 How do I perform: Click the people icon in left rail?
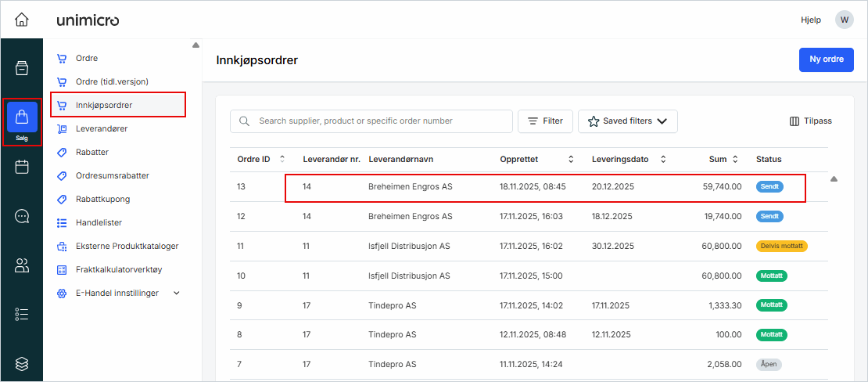(x=22, y=265)
